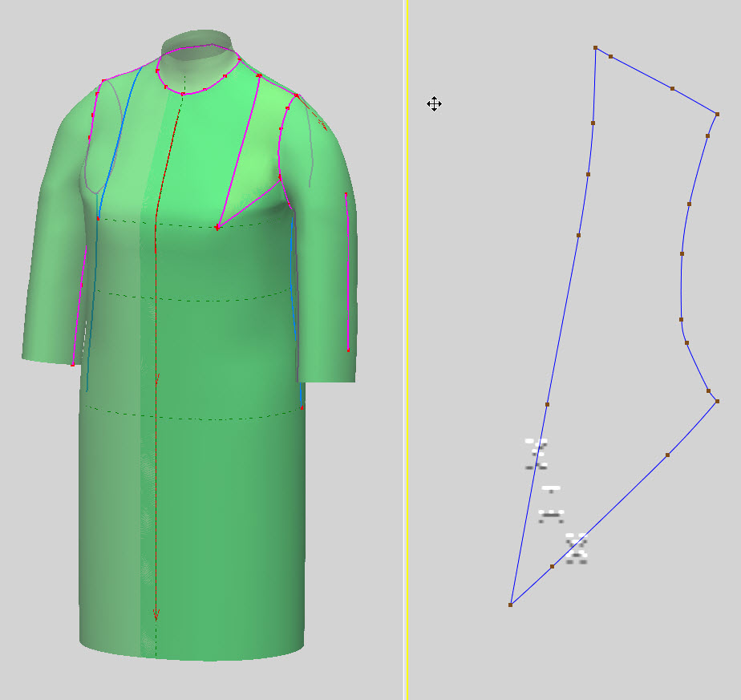Select the magenta seam line on right sleeve

pyautogui.click(x=347, y=272)
